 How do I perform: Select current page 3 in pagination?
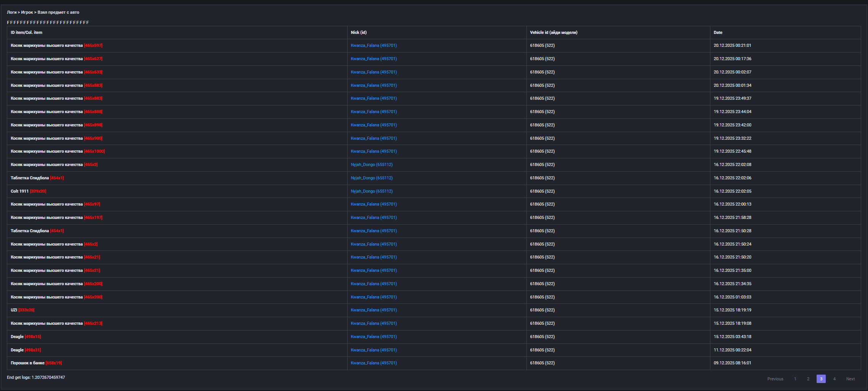821,379
